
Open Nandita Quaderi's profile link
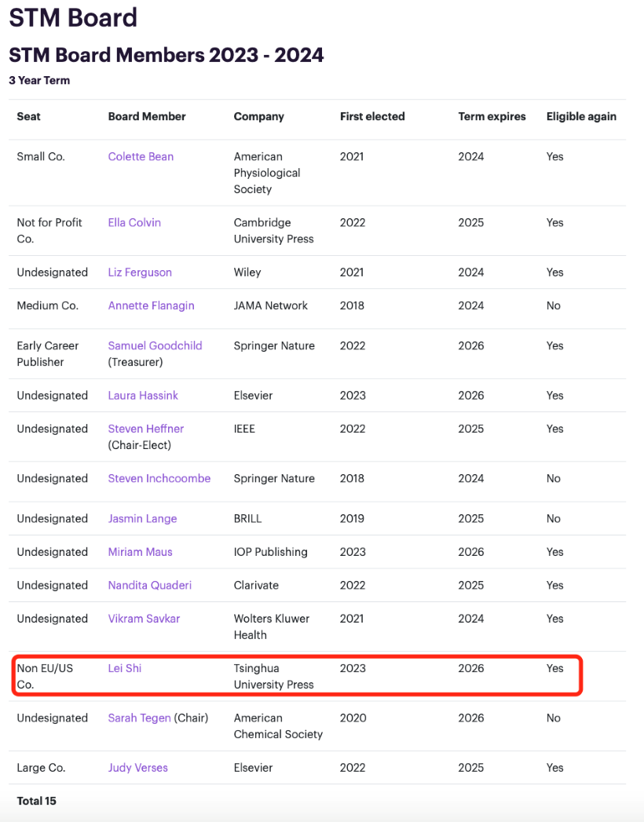(150, 585)
